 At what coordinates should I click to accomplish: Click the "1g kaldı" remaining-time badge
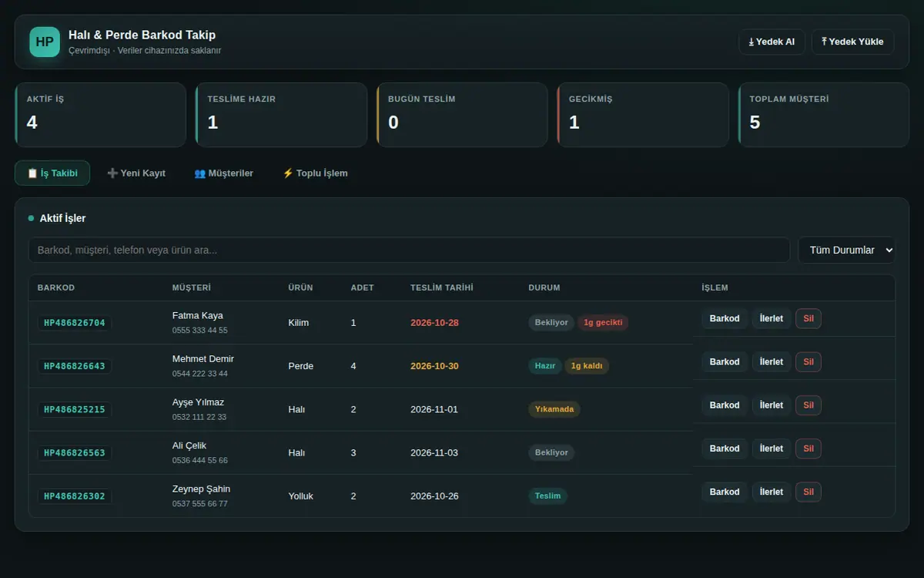pos(587,366)
